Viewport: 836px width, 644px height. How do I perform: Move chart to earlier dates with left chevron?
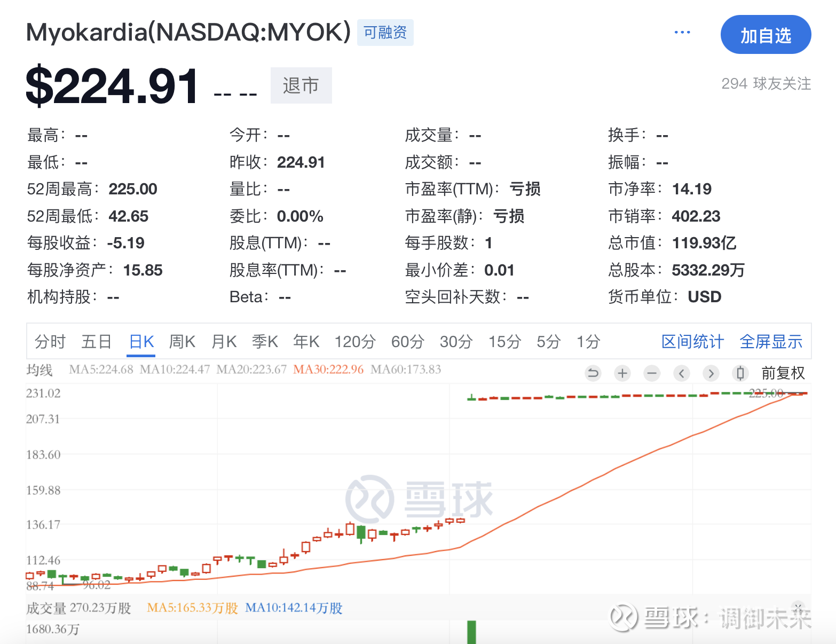point(681,373)
